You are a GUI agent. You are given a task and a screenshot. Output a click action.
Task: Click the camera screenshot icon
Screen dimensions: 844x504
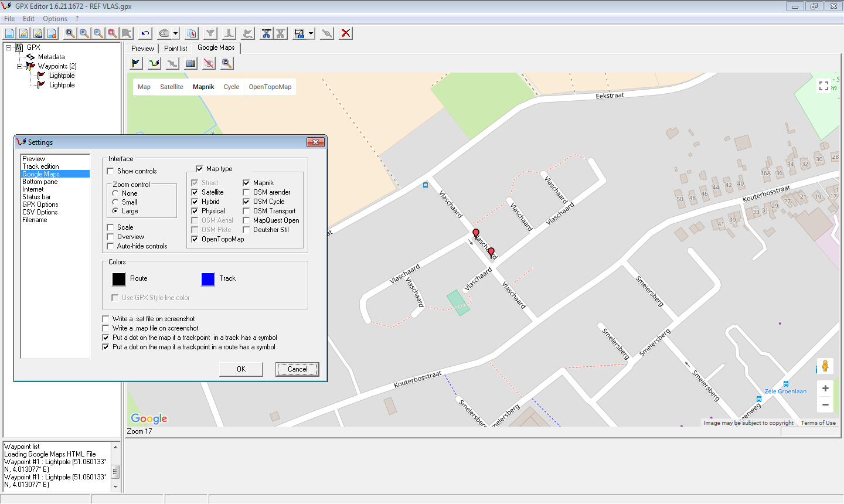[190, 63]
